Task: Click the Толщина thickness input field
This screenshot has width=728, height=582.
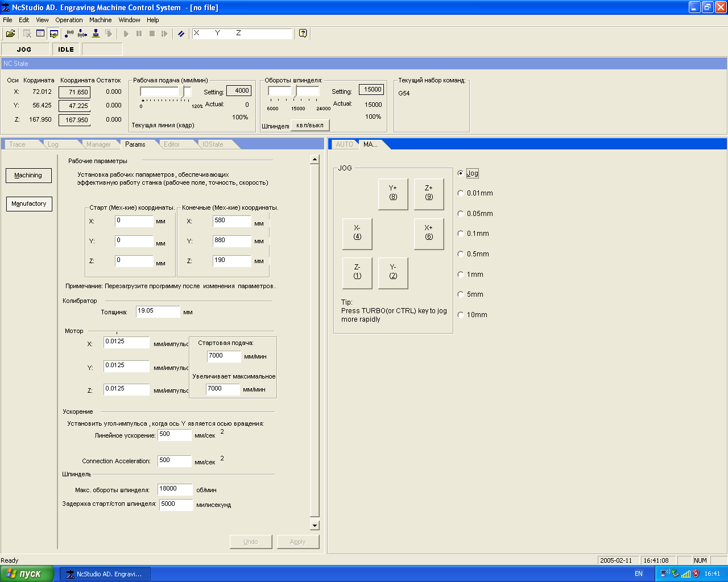Action: coord(158,311)
